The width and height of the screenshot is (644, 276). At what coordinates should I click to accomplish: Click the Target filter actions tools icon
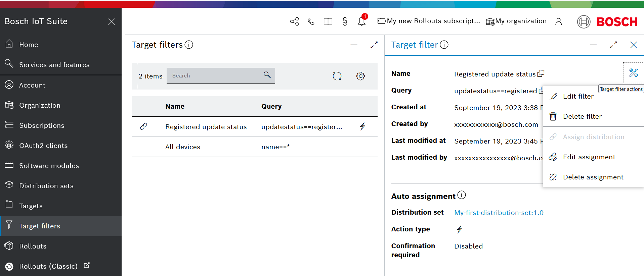(633, 73)
